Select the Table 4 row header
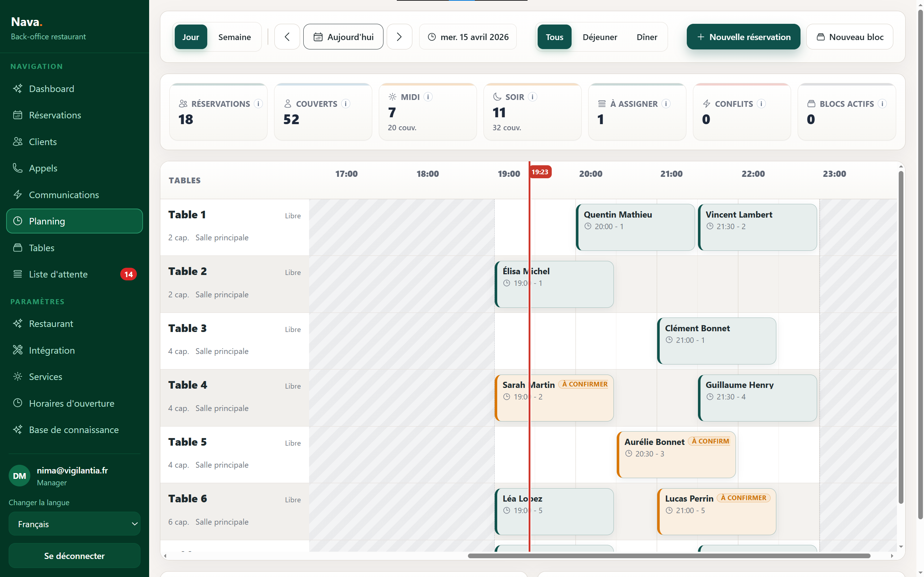The height and width of the screenshot is (577, 924). tap(234, 398)
